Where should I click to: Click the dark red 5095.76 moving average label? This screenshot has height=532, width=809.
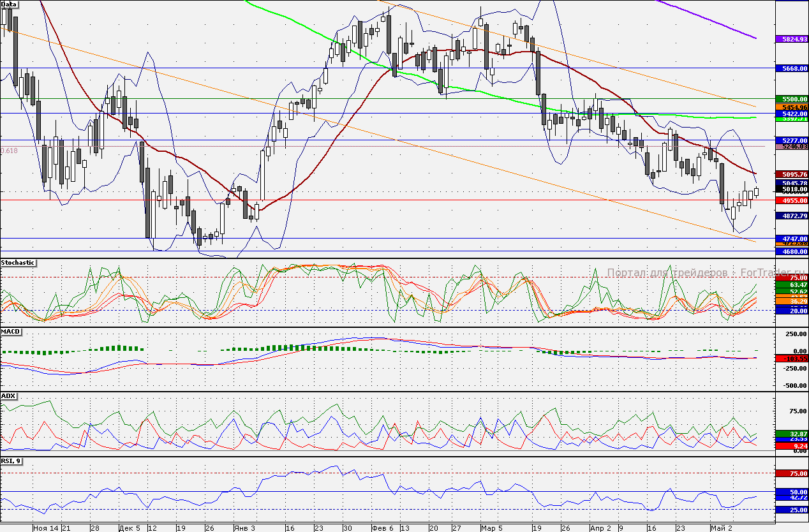(x=791, y=174)
